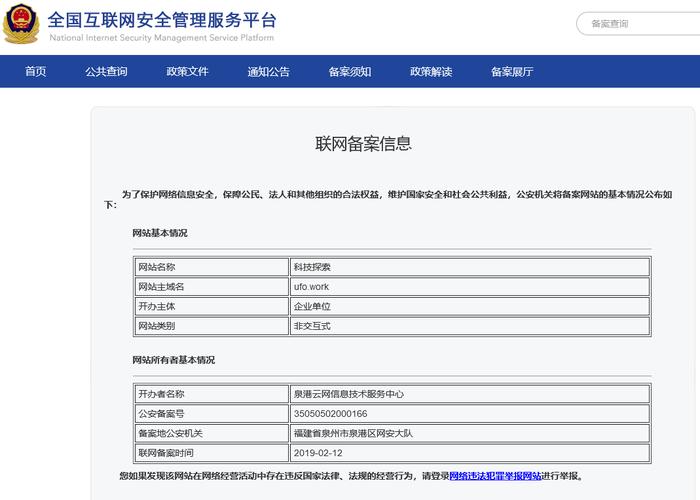Select the 泉港云网信息技术服务中心 value cell
Screen dimensions: 700x500
470,394
